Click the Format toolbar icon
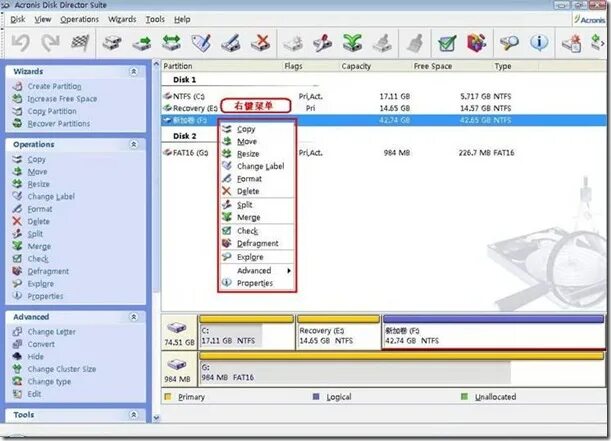This screenshot has height=441, width=611. coord(231,43)
